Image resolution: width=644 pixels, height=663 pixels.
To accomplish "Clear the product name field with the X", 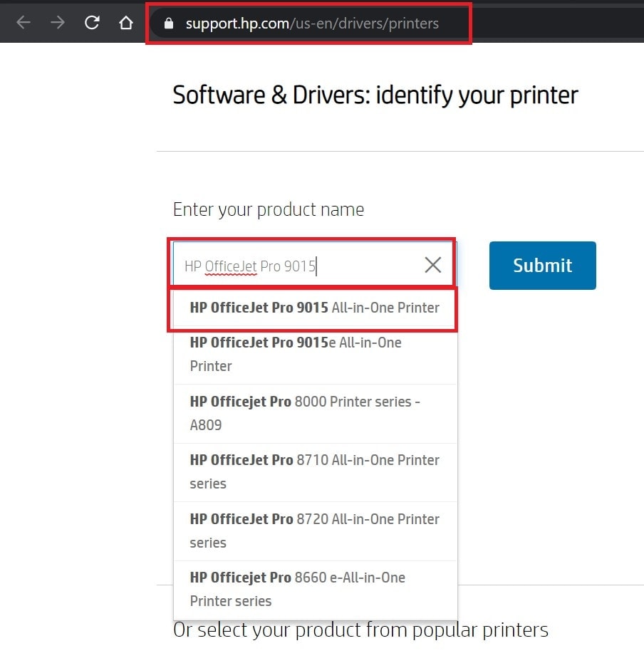I will [432, 265].
